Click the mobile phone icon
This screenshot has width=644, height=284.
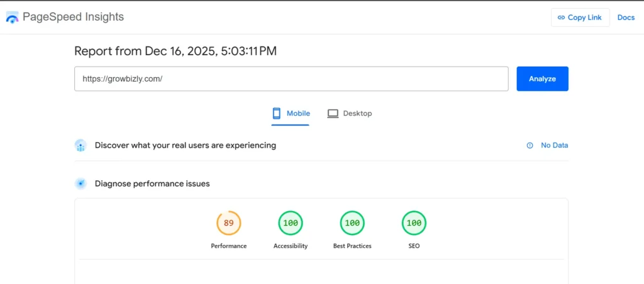click(x=276, y=114)
